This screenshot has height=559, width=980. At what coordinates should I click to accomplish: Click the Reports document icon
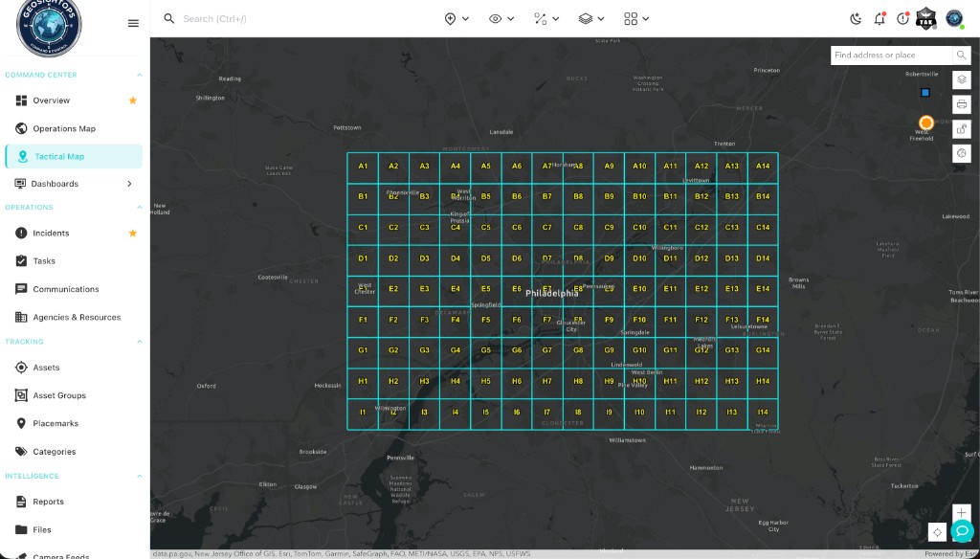click(x=21, y=502)
